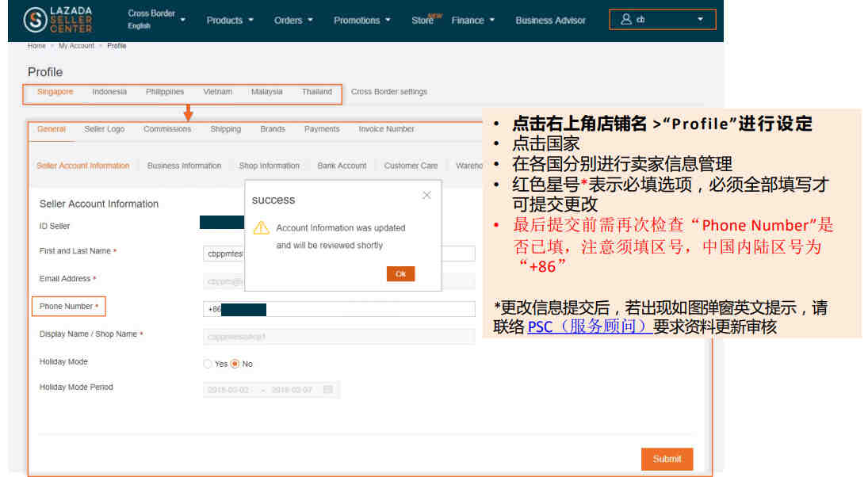This screenshot has height=477, width=868.
Task: Select the General settings tab
Action: point(52,129)
